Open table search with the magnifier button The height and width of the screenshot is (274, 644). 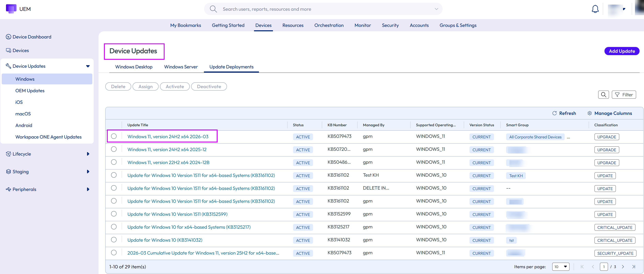point(603,95)
